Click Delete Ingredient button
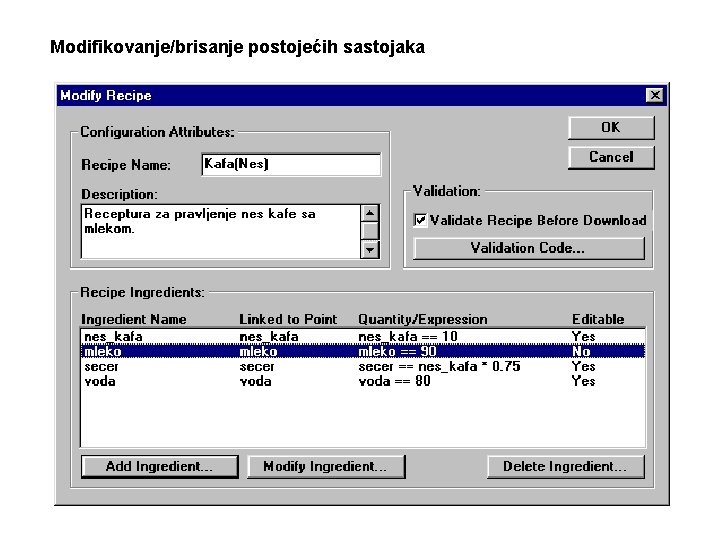The height and width of the screenshot is (540, 720). [x=566, y=467]
